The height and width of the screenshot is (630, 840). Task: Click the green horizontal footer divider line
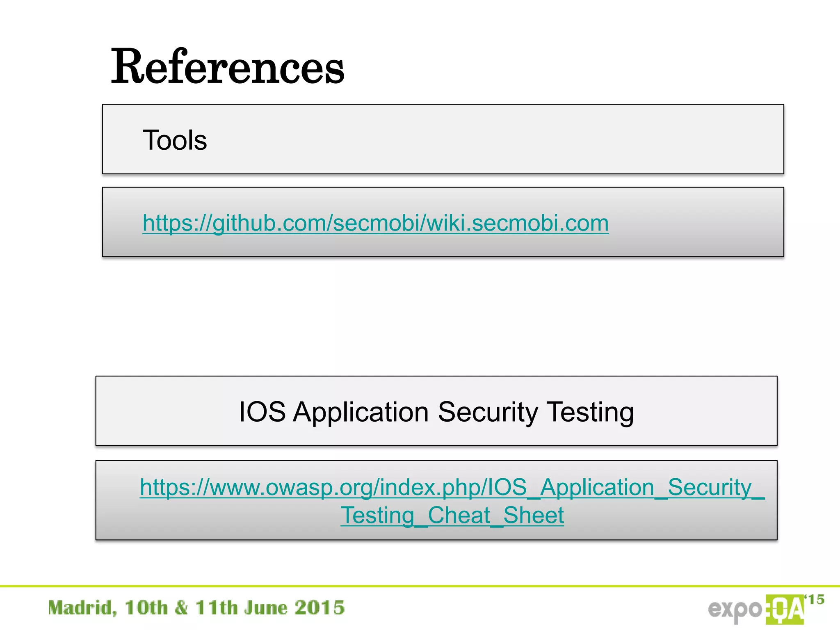[x=420, y=587]
